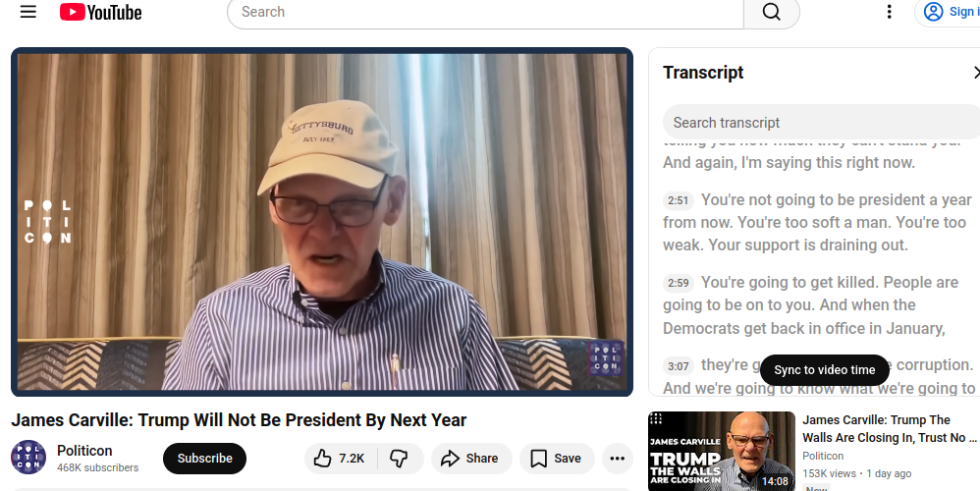
Task: Like the video with thumbs-up icon
Action: 341,459
